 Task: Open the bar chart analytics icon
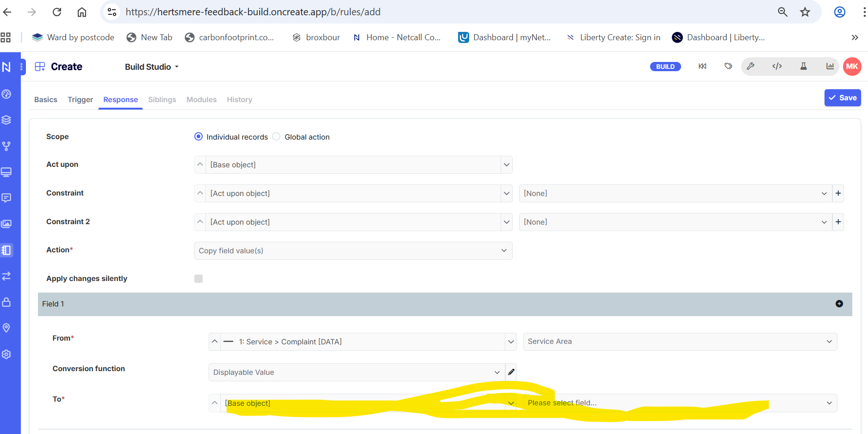(830, 67)
